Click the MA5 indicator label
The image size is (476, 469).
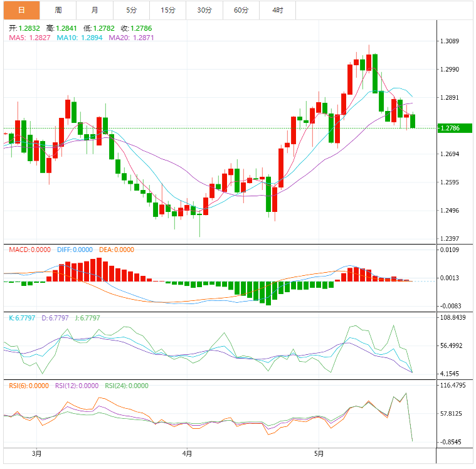point(29,38)
